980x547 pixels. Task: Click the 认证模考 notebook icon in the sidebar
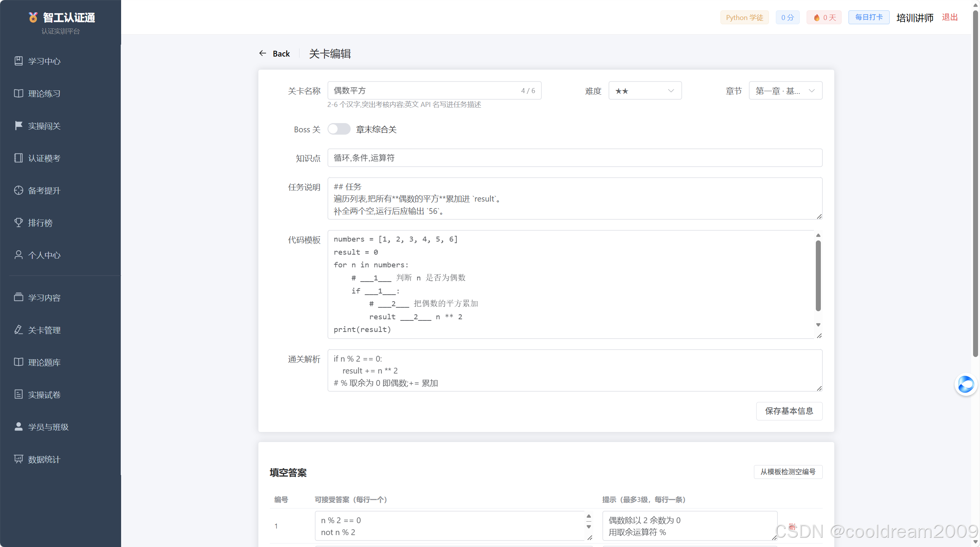[18, 158]
